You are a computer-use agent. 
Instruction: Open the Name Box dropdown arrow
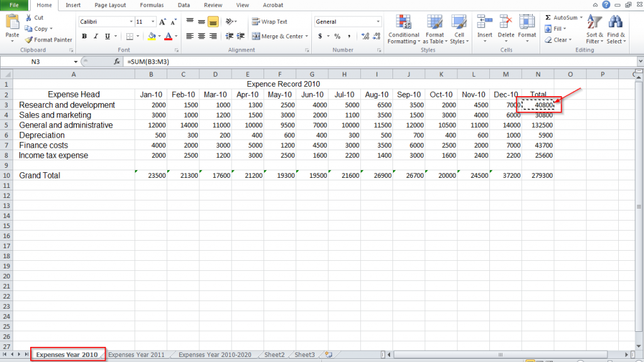click(x=76, y=62)
